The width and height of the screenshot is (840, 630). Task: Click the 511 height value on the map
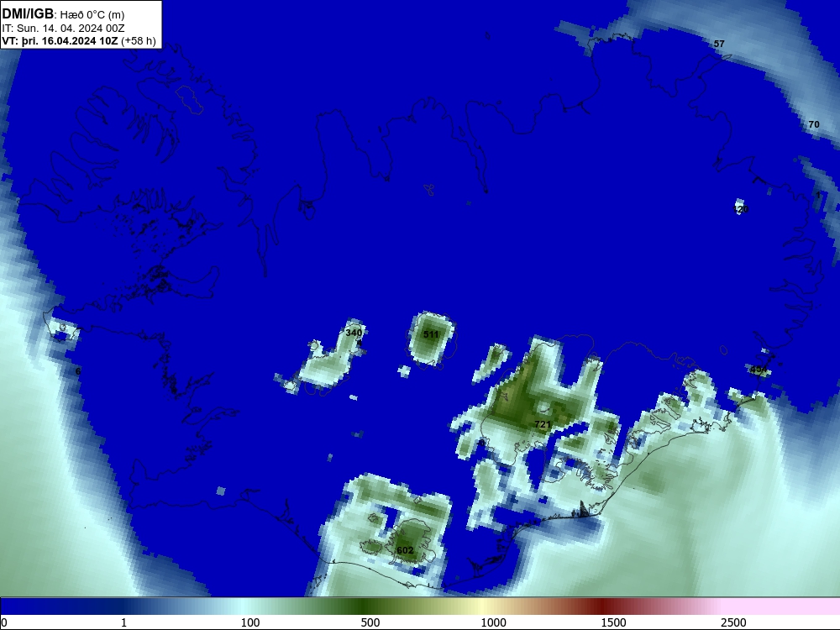coord(431,334)
